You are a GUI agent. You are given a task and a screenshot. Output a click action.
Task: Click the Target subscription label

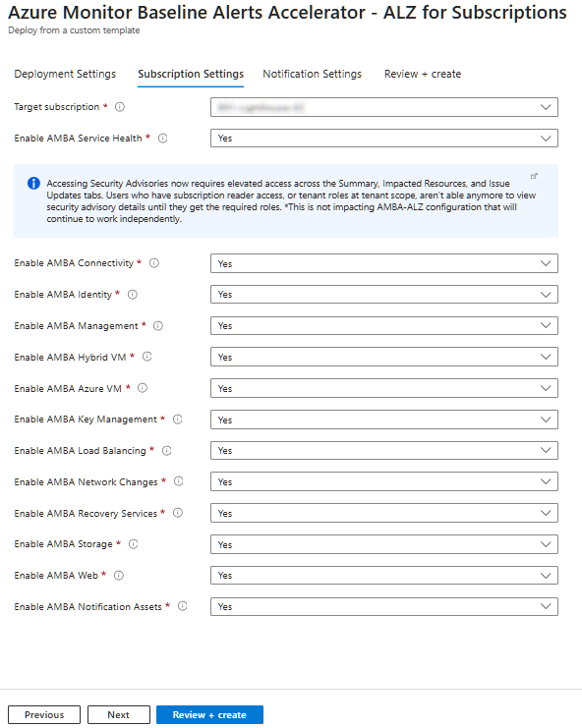coord(57,107)
